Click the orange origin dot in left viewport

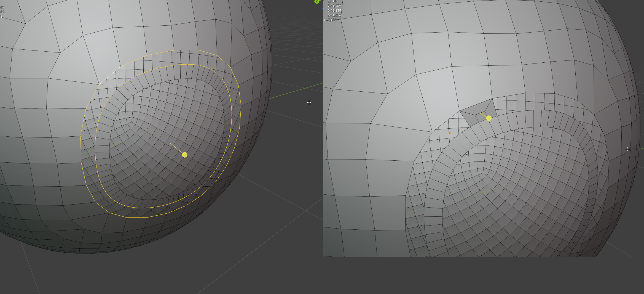101,84
